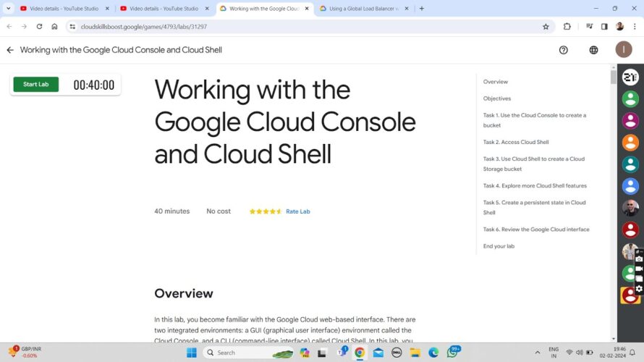
Task: Open the Mail app from the taskbar
Action: 378,353
